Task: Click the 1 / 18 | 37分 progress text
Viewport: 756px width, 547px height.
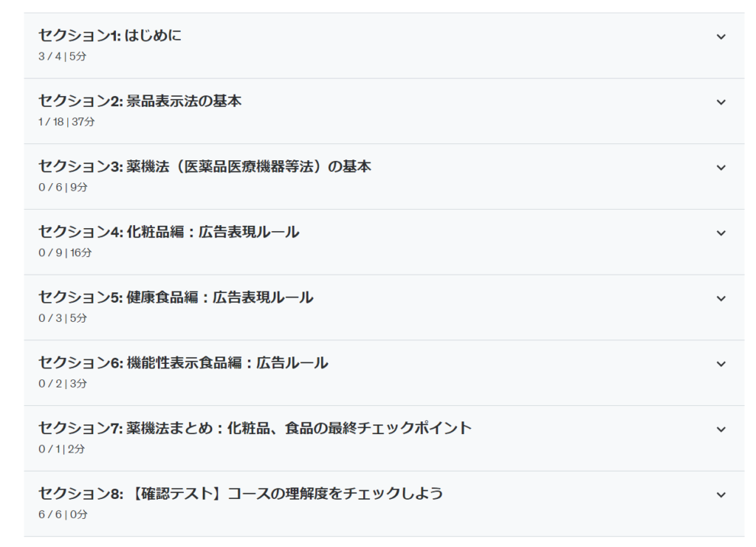Action: pos(66,122)
